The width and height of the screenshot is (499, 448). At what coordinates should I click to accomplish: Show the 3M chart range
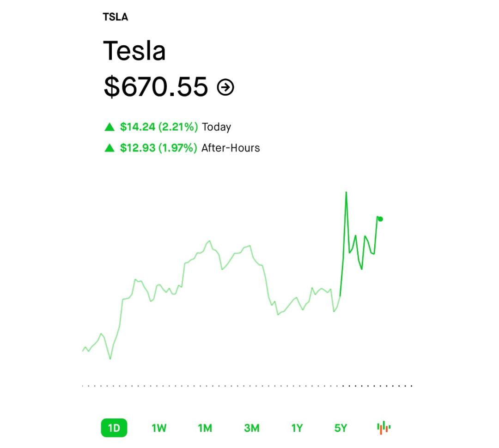[x=252, y=428]
